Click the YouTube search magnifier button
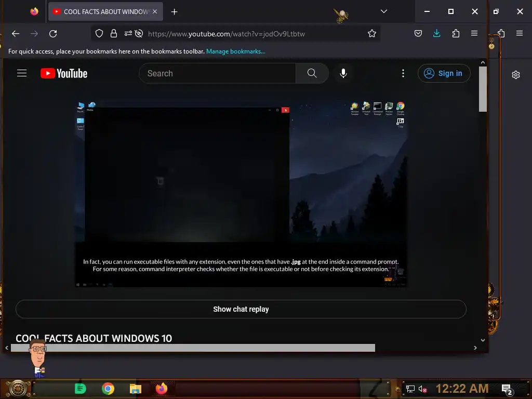The image size is (532, 399). click(312, 73)
